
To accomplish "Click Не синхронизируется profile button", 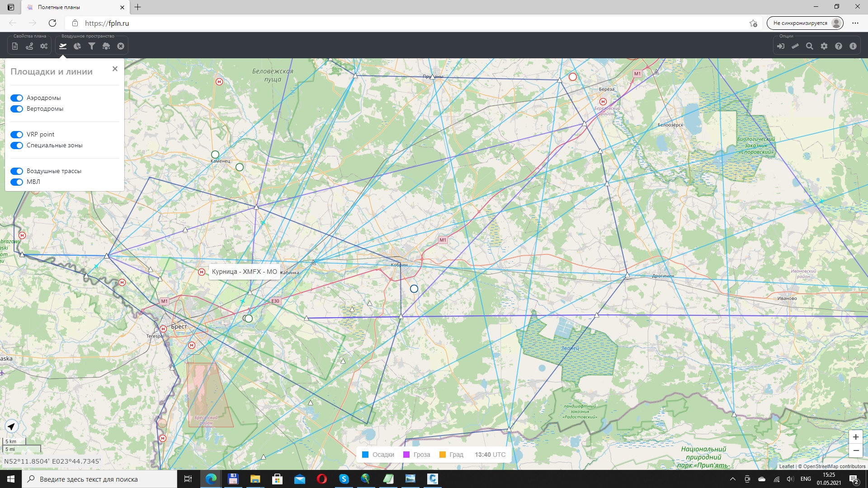I will (805, 23).
